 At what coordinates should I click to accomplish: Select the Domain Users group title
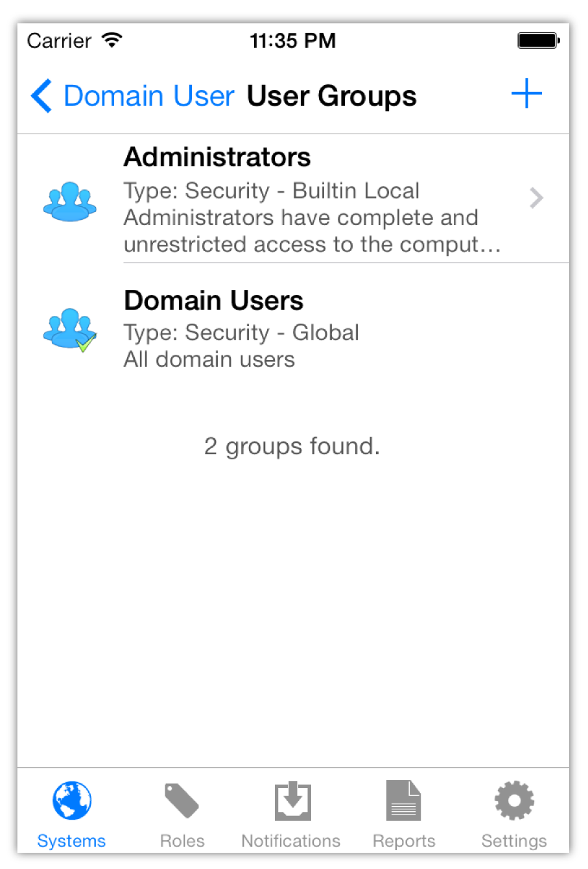click(x=213, y=300)
